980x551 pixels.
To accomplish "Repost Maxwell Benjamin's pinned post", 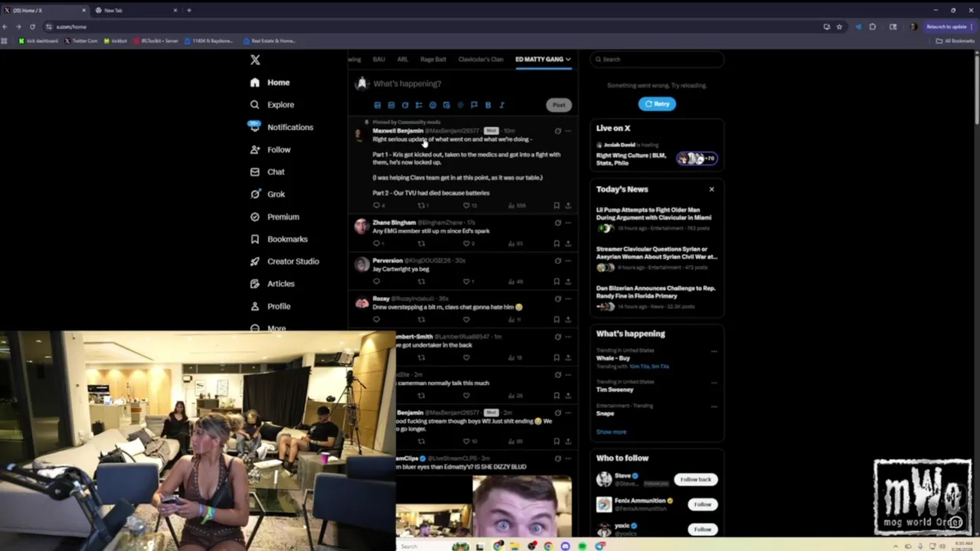I will 421,205.
